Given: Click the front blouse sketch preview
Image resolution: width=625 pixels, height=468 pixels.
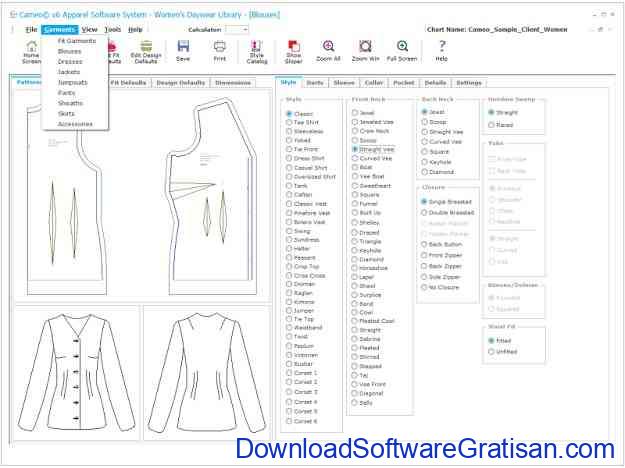Looking at the screenshot, I should [77, 373].
